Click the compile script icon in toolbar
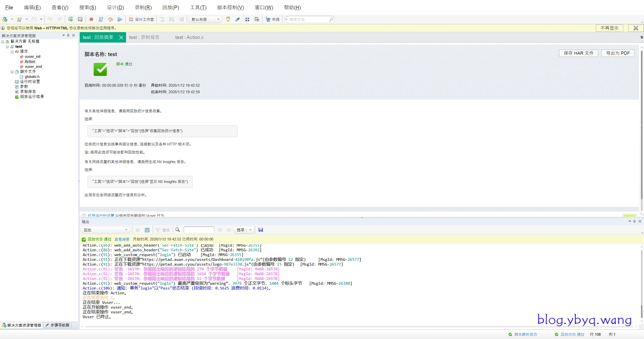 click(101, 19)
